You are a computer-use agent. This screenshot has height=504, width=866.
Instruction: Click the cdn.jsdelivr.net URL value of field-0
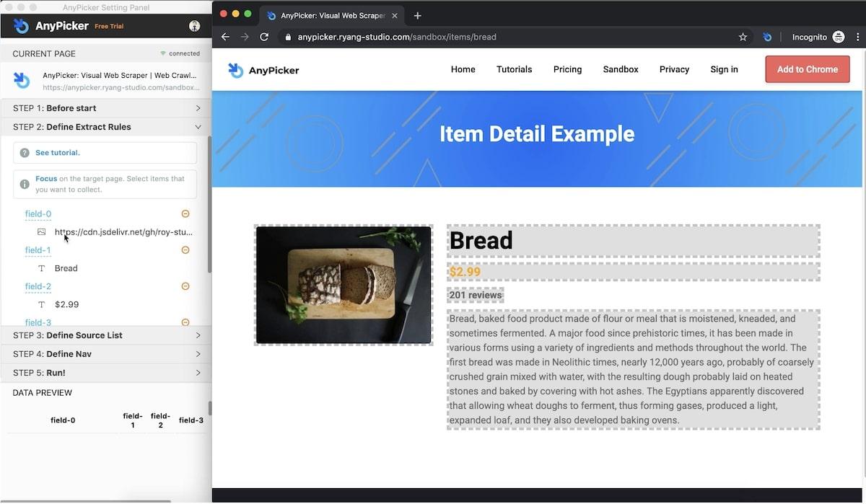pos(123,232)
